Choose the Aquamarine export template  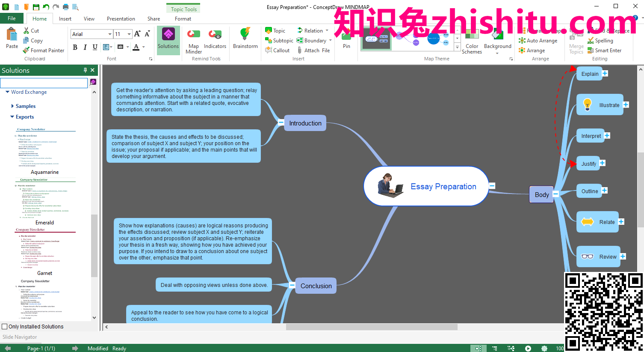pos(45,151)
